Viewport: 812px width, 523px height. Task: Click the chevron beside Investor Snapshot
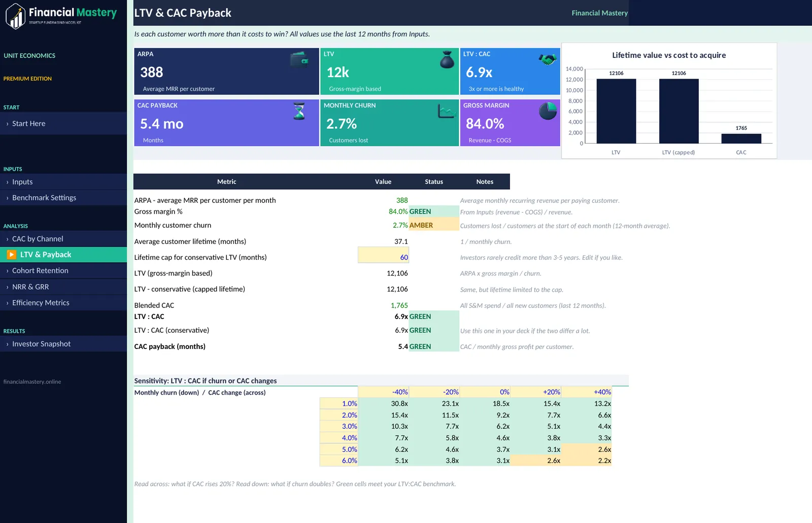coord(7,344)
